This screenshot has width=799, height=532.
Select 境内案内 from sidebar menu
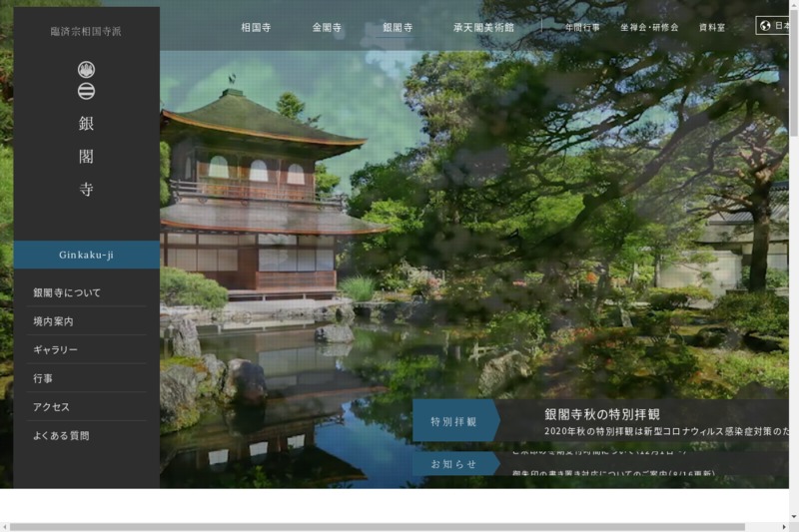tap(53, 321)
